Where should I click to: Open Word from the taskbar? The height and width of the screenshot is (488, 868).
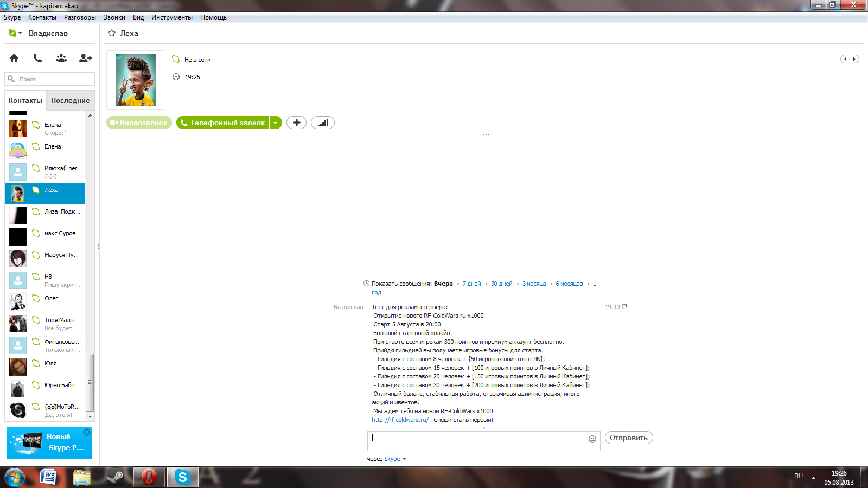tap(49, 477)
